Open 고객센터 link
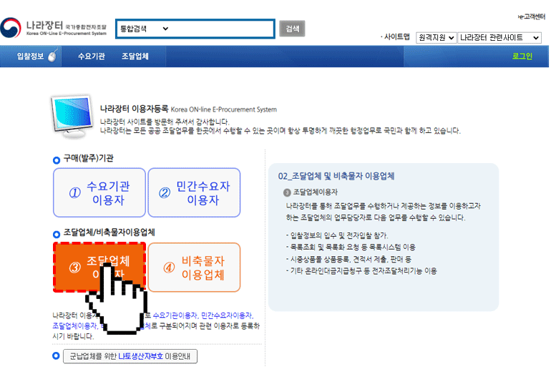The height and width of the screenshot is (392, 551). [x=531, y=16]
